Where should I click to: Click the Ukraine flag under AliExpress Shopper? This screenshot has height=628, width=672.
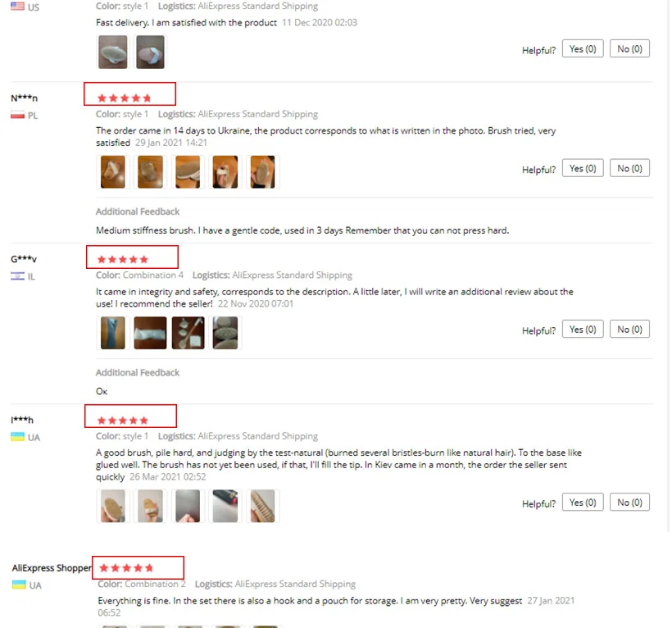click(x=19, y=585)
